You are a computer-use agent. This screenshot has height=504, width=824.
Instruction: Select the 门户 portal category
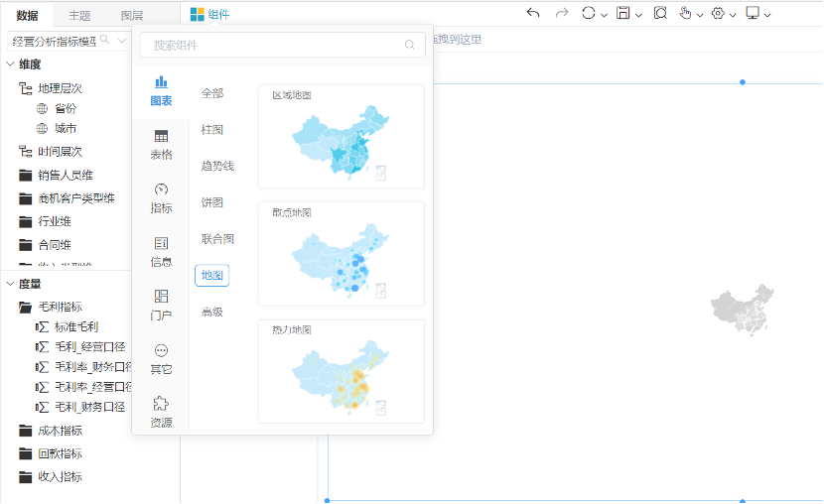pyautogui.click(x=162, y=305)
